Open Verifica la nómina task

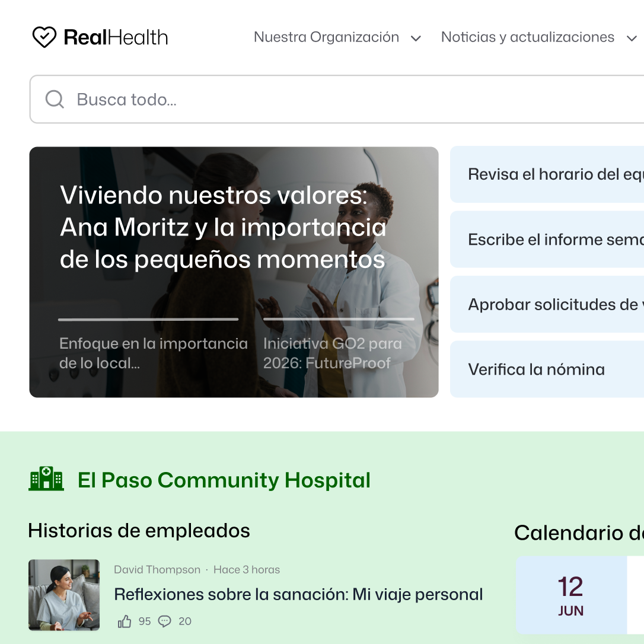tap(547, 369)
